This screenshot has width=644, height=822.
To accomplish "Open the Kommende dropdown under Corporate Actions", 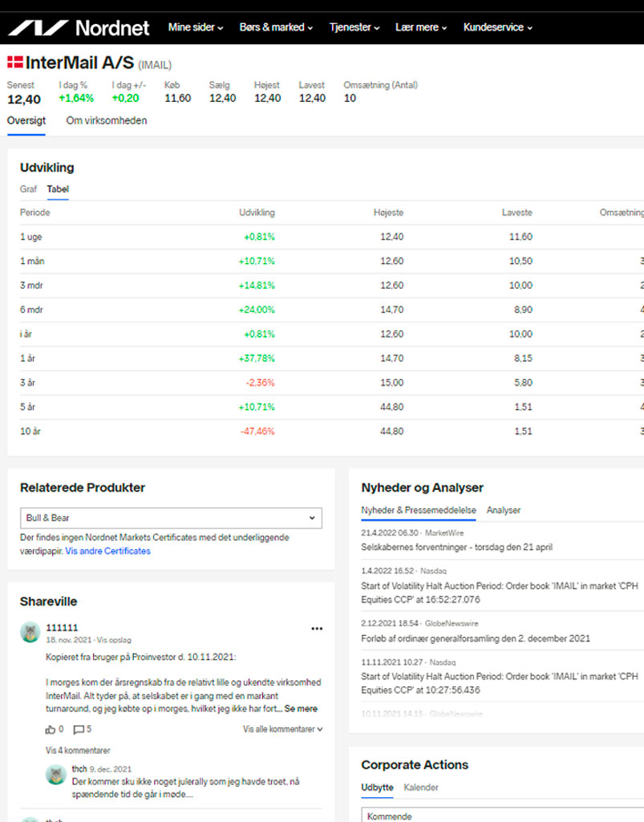I will 502,816.
